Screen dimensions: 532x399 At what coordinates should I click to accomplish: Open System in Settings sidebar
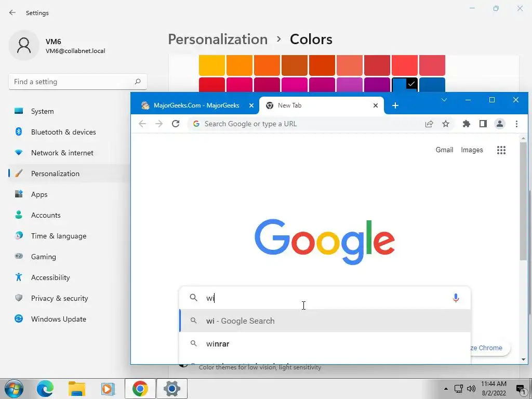[69, 111]
